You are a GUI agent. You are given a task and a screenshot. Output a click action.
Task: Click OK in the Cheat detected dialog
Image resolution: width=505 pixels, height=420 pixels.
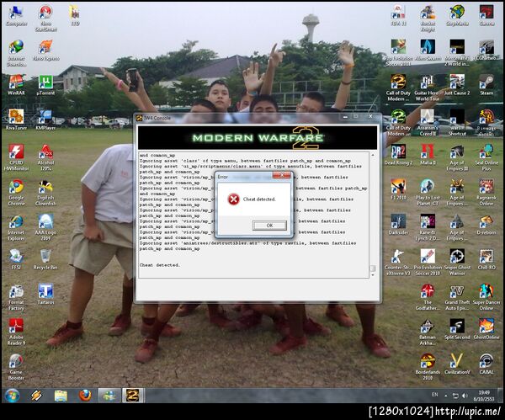269,225
